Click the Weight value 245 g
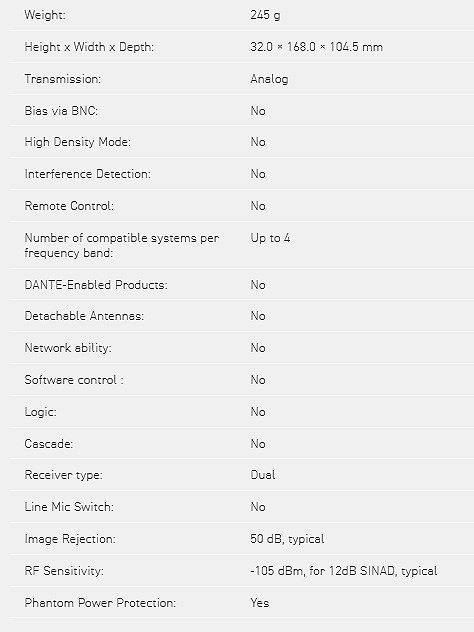This screenshot has width=474, height=632. point(265,15)
